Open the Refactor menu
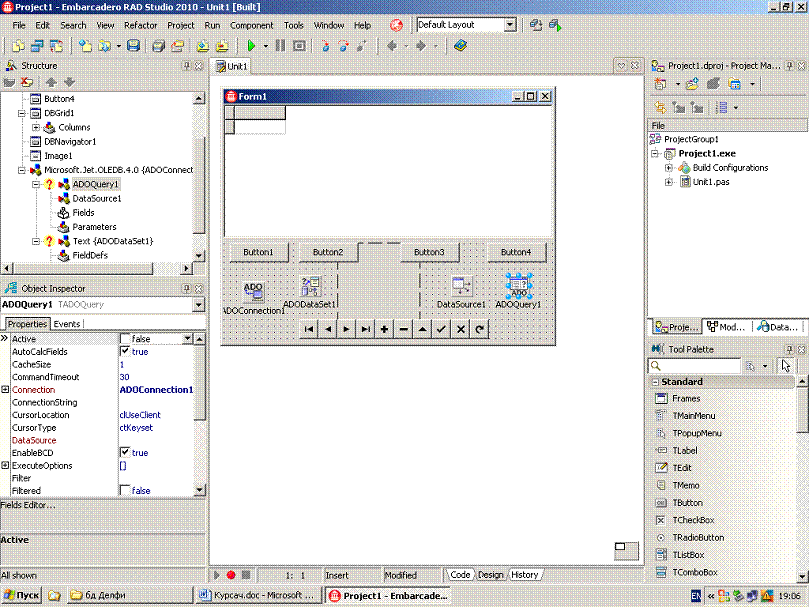This screenshot has height=607, width=809. 140,25
